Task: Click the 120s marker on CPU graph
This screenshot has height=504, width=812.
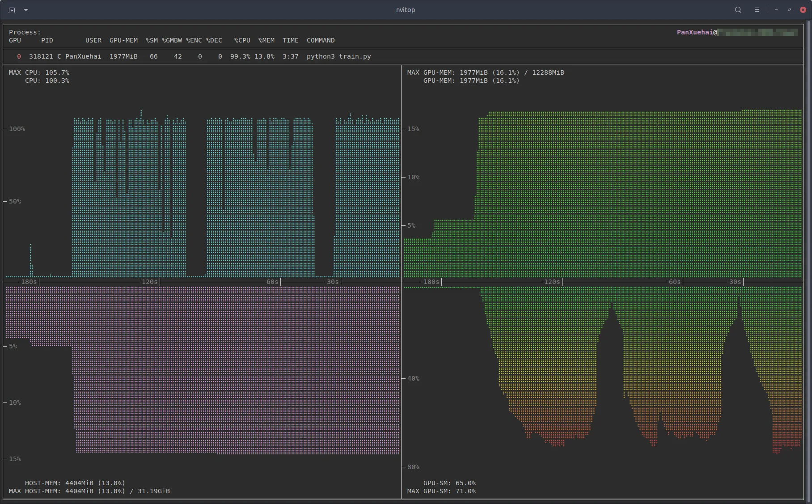Action: 149,282
